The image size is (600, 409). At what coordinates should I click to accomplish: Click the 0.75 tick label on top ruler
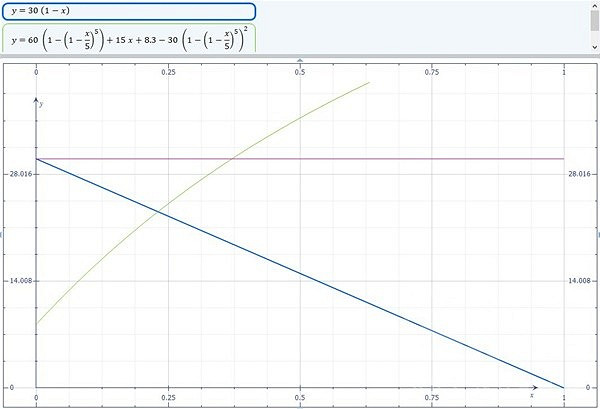pos(432,72)
